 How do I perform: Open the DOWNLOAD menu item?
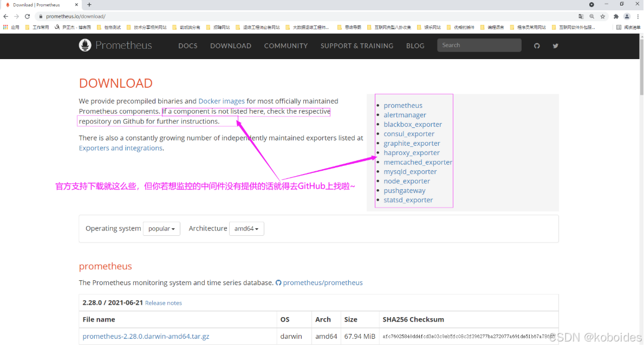pyautogui.click(x=231, y=46)
